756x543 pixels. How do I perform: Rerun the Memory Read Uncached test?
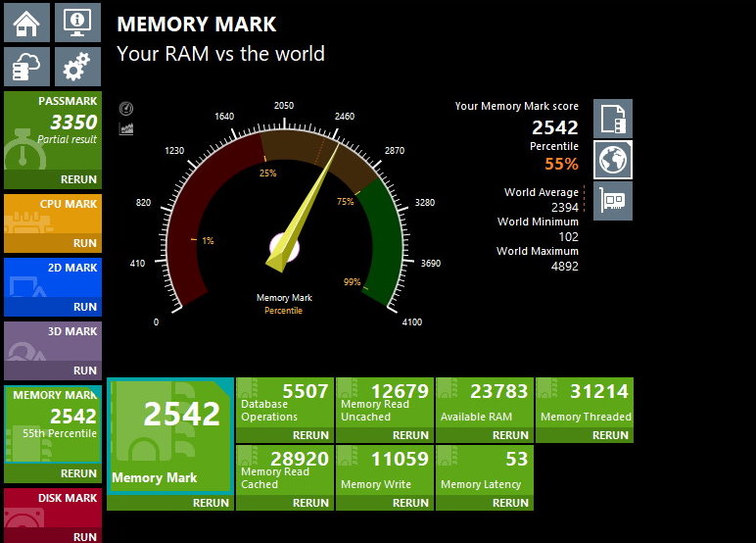(x=385, y=435)
